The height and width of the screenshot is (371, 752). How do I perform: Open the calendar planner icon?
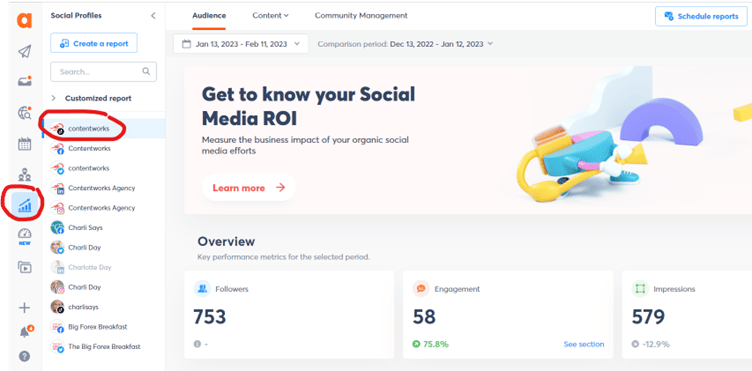[x=24, y=144]
